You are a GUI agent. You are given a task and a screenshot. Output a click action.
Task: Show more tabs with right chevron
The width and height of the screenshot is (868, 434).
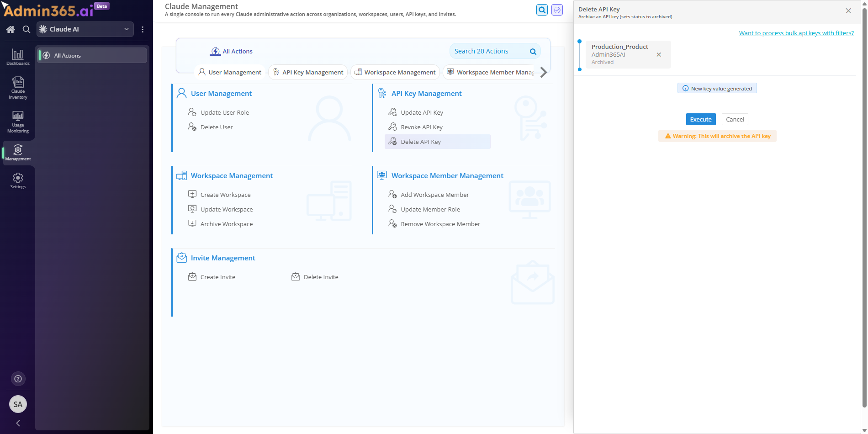click(x=543, y=72)
